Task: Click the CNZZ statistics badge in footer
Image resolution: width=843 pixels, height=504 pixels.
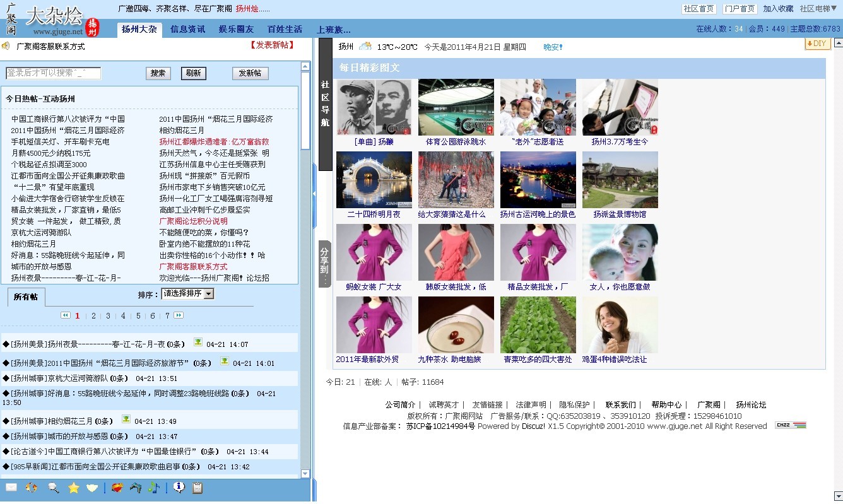Action: [x=791, y=425]
